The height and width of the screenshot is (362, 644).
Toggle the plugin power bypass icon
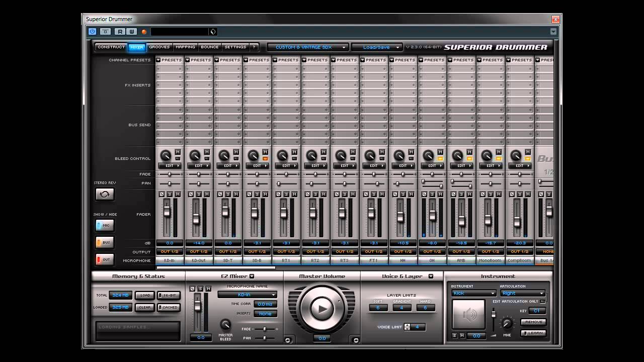[x=92, y=31]
